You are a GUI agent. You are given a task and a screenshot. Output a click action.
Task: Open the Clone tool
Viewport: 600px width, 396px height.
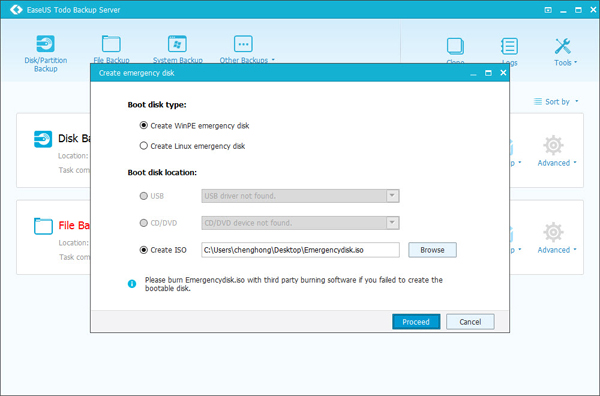455,50
